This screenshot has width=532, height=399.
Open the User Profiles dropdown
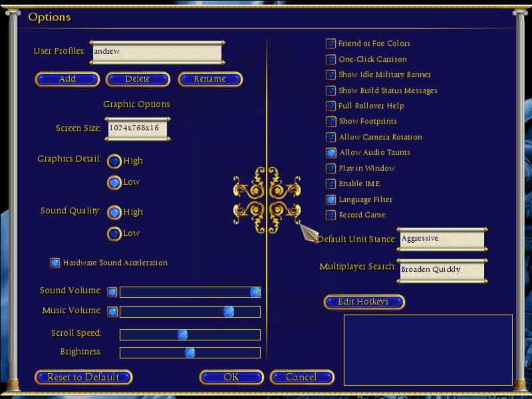click(156, 52)
